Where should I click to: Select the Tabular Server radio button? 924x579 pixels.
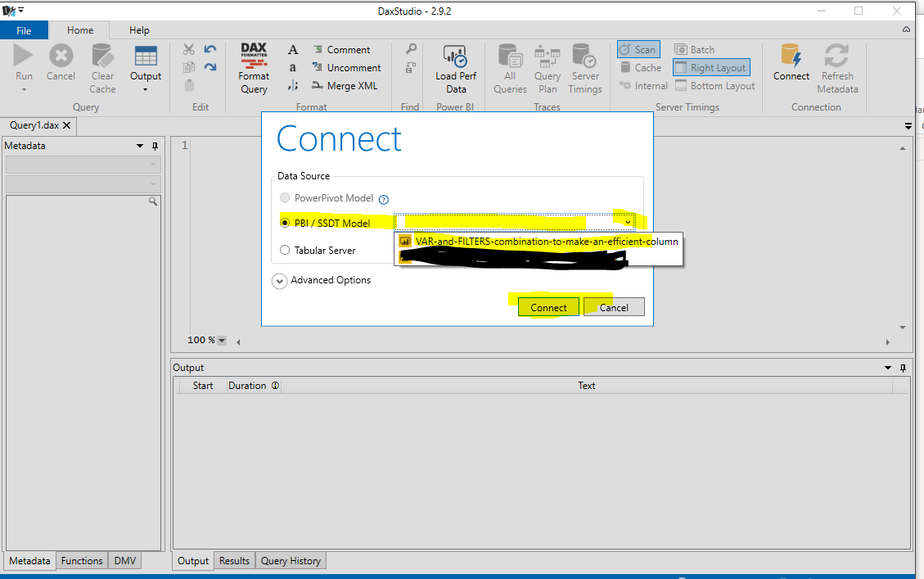click(x=285, y=250)
